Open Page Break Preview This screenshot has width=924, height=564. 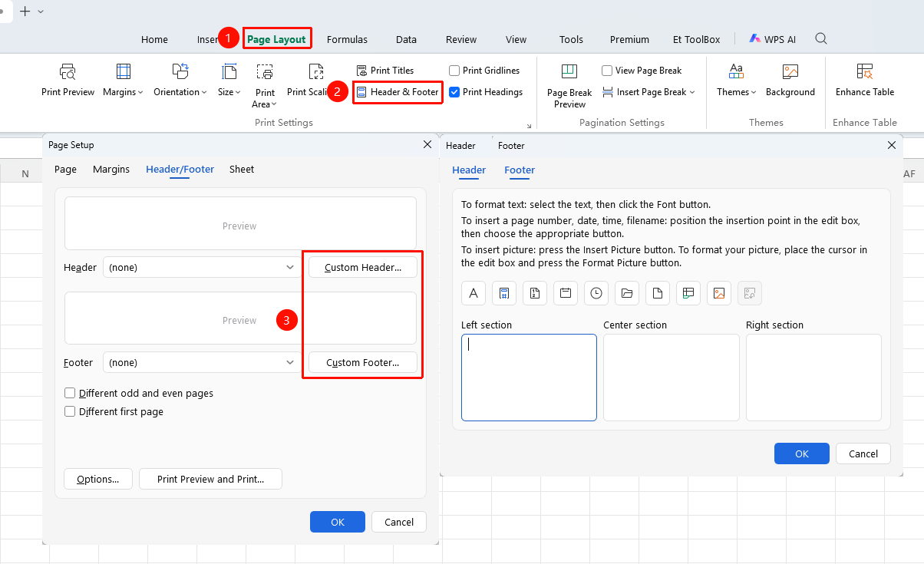pos(569,87)
